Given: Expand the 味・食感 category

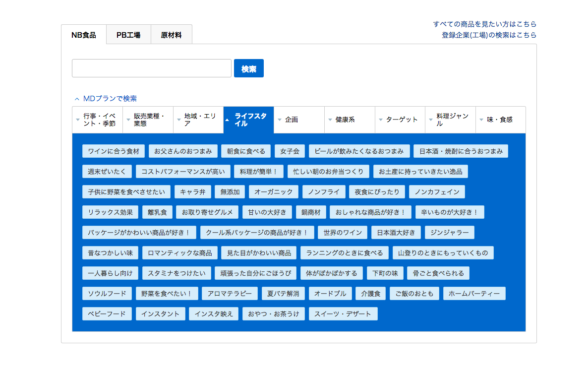Looking at the screenshot, I should 501,120.
